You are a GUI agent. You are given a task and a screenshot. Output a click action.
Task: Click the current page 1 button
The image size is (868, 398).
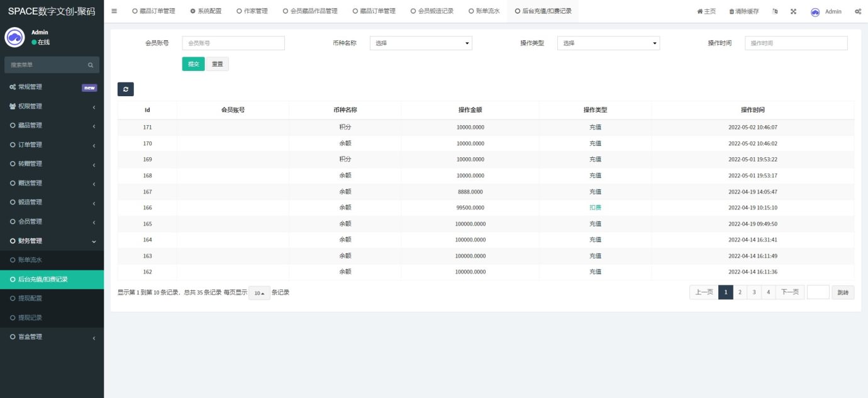726,292
